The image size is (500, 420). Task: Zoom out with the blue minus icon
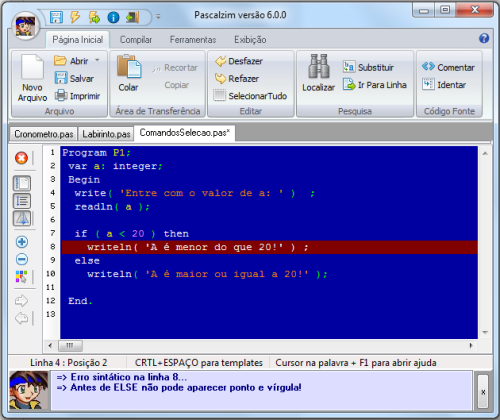click(x=22, y=259)
